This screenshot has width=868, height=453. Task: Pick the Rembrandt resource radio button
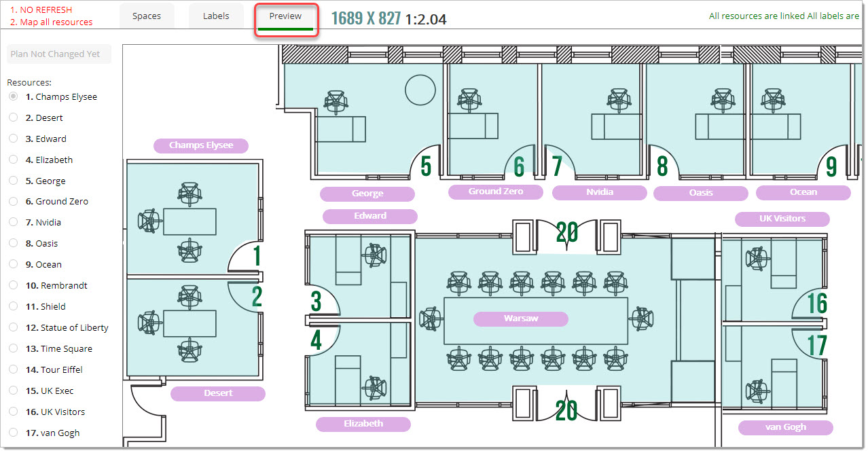click(x=14, y=286)
